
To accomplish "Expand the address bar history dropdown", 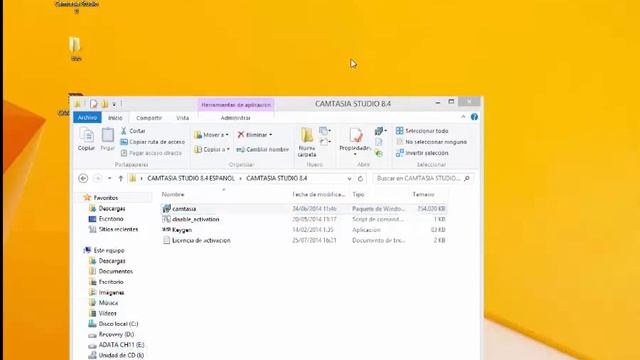I will pos(349,178).
